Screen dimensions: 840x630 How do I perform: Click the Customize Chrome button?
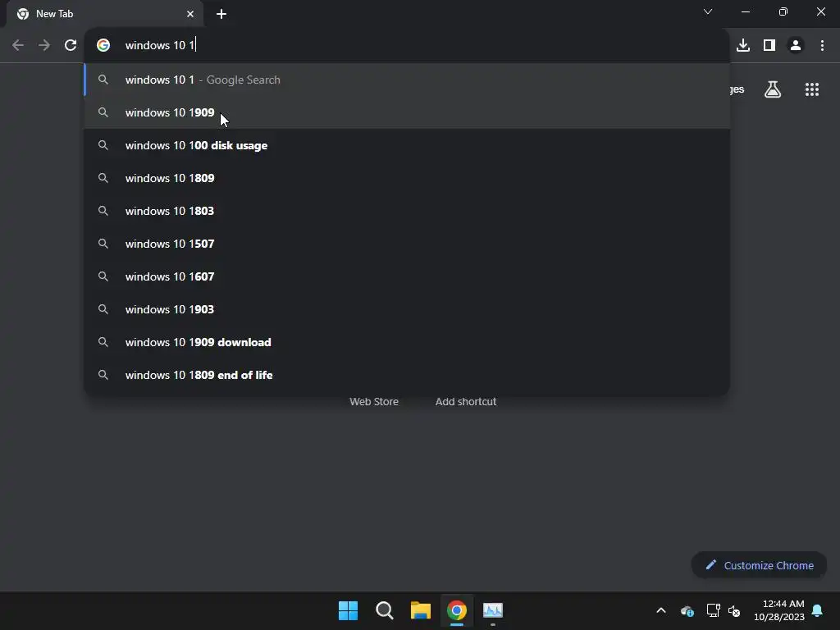[759, 565]
